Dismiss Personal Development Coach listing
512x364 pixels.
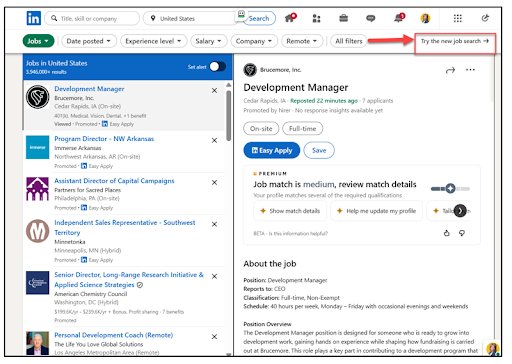pos(214,337)
